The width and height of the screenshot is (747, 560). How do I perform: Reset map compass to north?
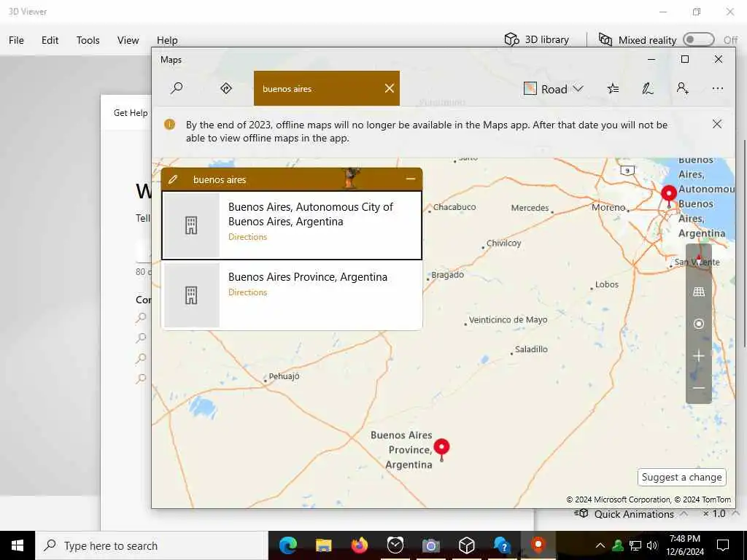tap(699, 260)
